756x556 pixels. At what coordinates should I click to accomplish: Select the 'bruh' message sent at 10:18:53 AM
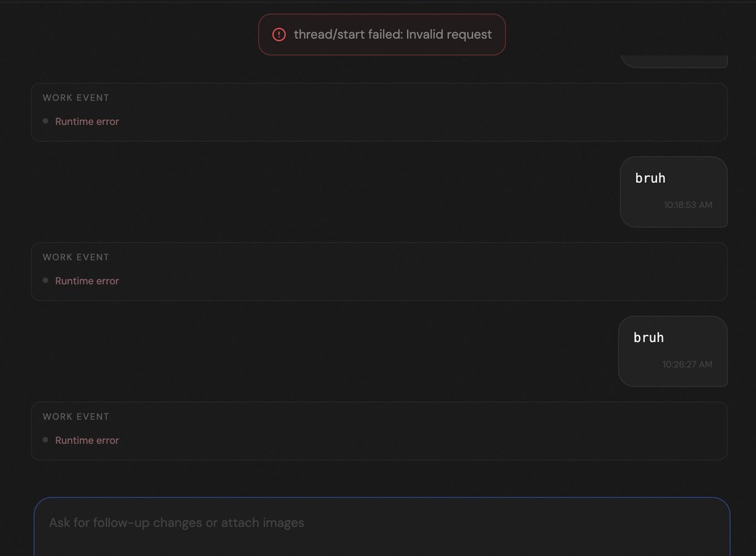[x=674, y=192]
